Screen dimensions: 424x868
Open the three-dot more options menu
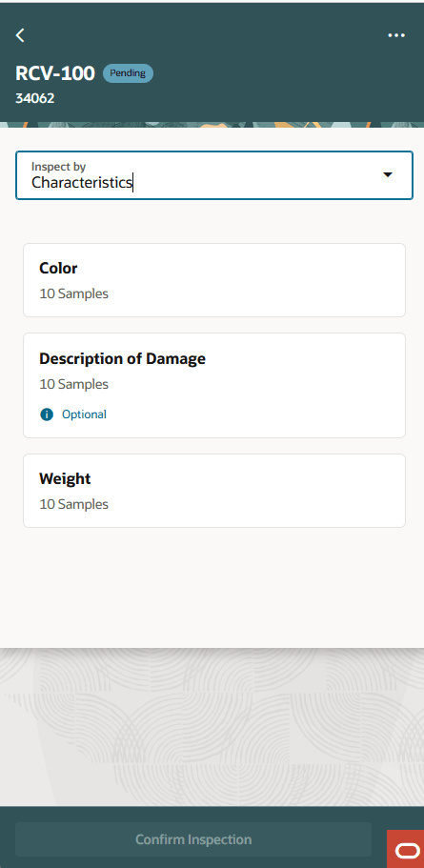[396, 35]
